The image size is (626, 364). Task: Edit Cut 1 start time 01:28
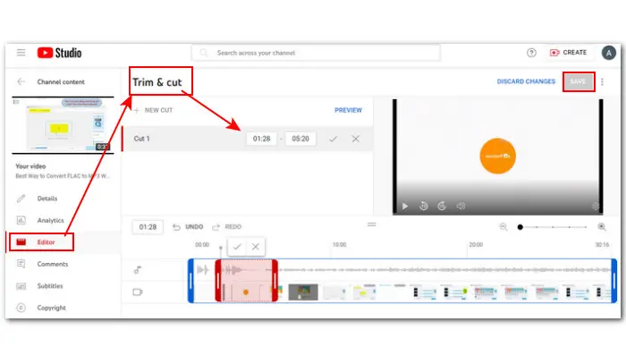pyautogui.click(x=261, y=139)
